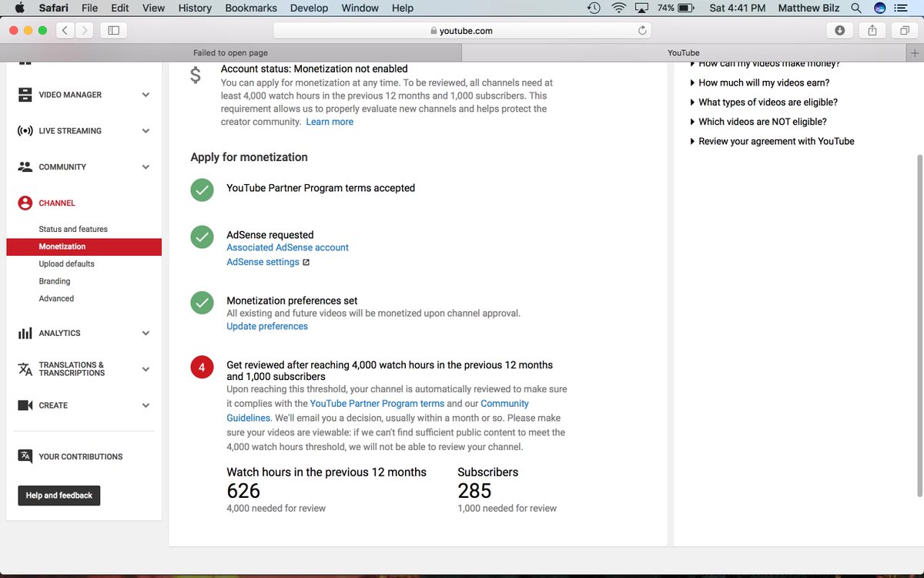Screen dimensions: 924x578
Task: Switch to the YouTube tab
Action: [x=684, y=53]
